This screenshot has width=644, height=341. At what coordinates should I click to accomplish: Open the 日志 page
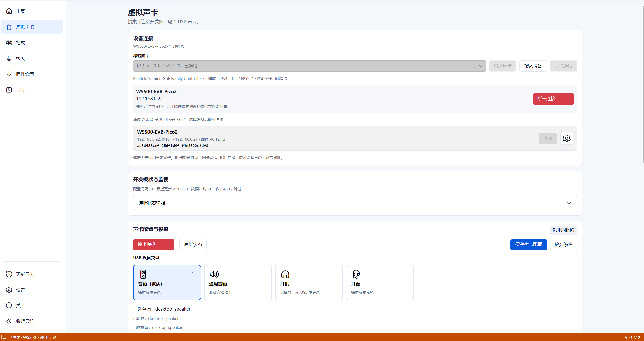tap(32, 90)
